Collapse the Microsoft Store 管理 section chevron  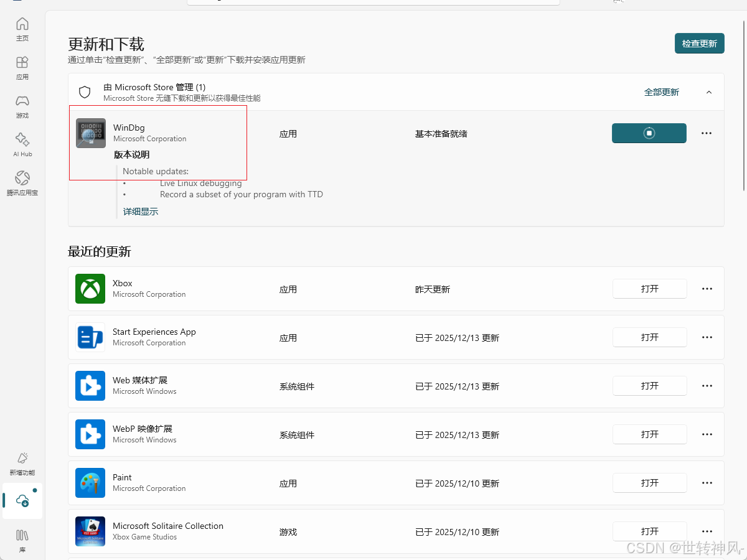click(709, 92)
